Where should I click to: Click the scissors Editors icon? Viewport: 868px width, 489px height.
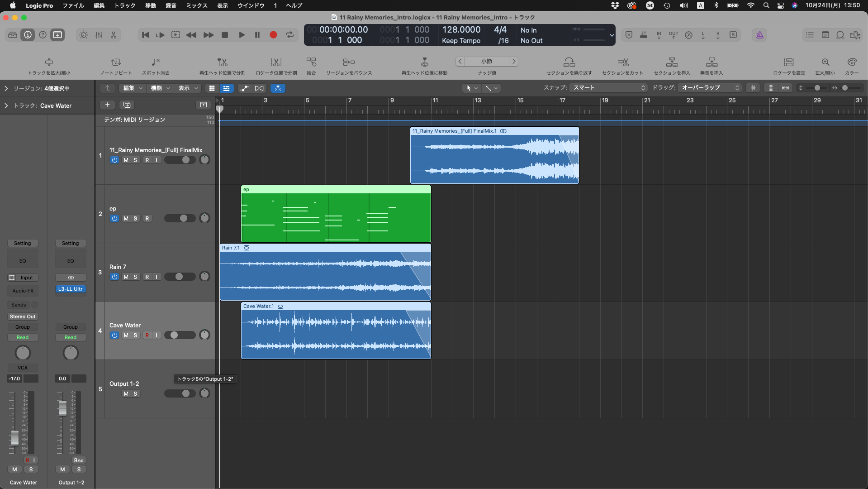click(x=114, y=35)
